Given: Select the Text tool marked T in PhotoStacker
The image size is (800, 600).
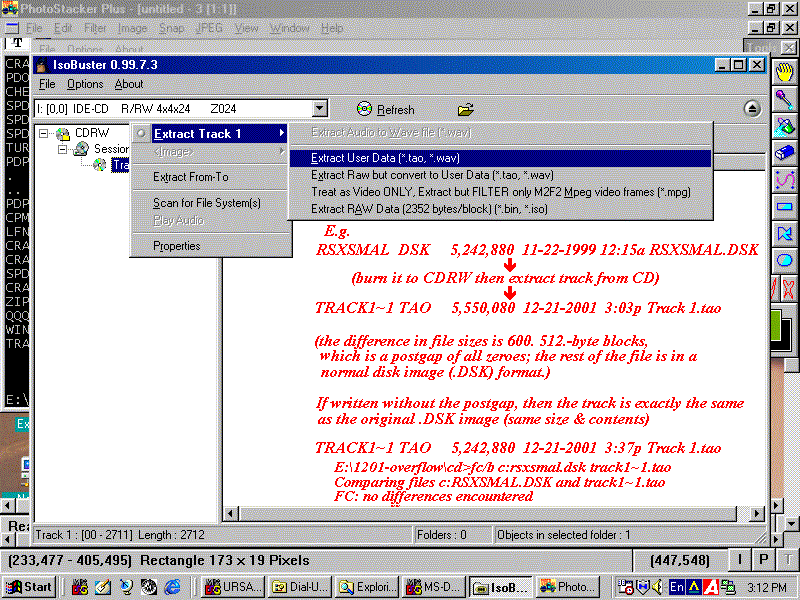Looking at the screenshot, I should (x=18, y=43).
